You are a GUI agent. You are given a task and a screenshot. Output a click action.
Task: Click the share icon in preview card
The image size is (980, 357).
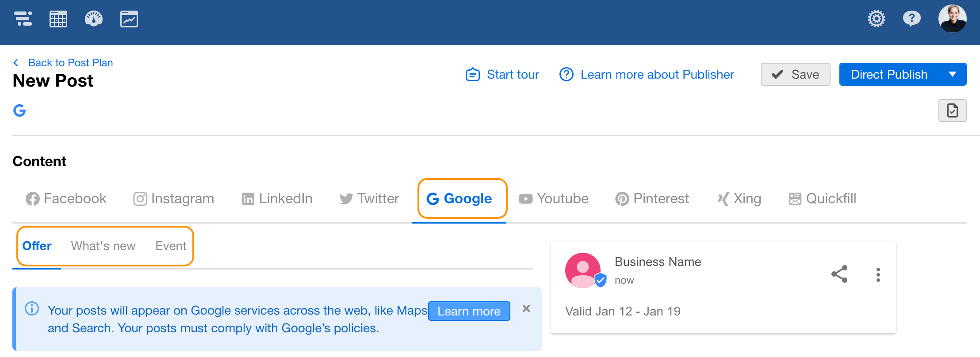click(x=839, y=274)
